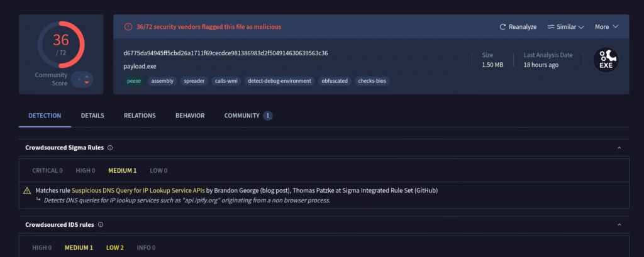644x257 pixels.
Task: Filter Sigma rules by MEDIUM 1 severity
Action: (x=122, y=170)
